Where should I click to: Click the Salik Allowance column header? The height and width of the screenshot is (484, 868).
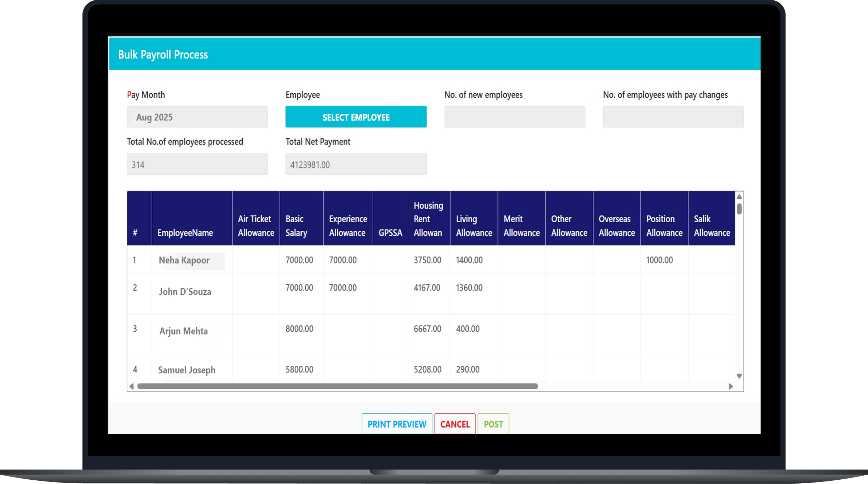(712, 218)
